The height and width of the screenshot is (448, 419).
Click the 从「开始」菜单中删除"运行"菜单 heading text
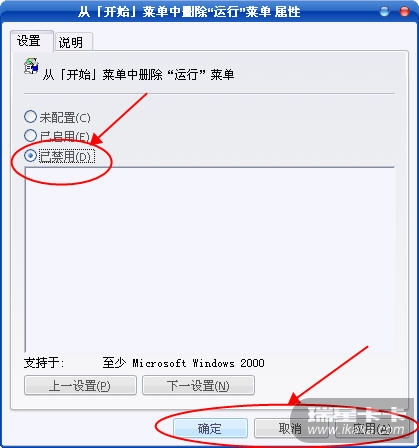click(138, 74)
